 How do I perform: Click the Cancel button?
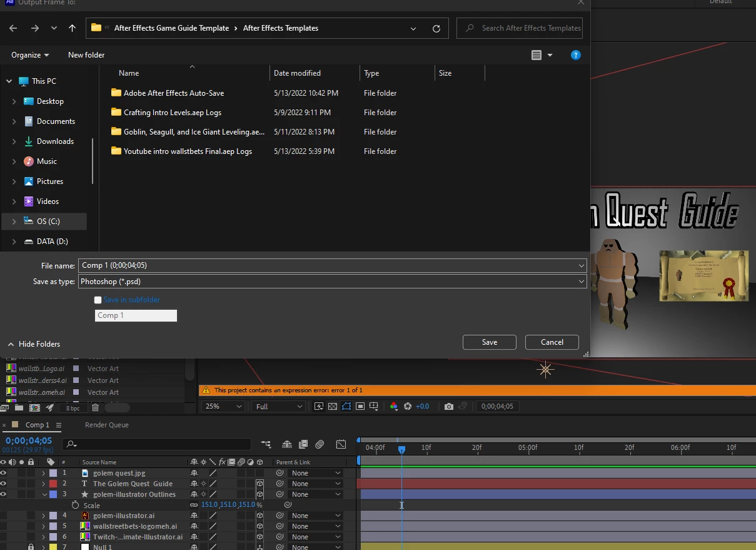point(552,342)
